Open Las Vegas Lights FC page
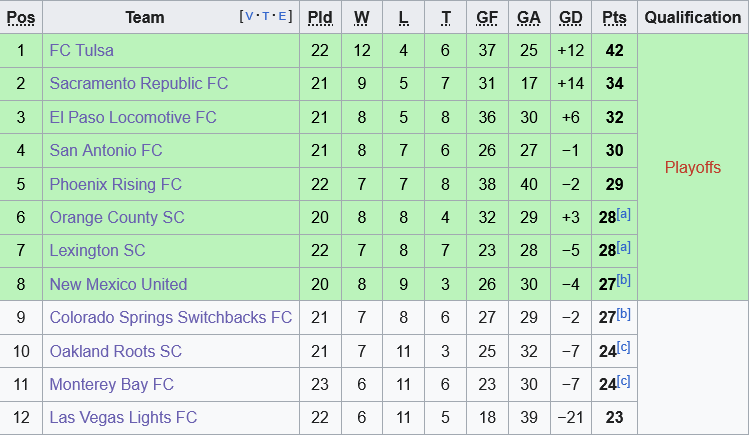The image size is (754, 437). [x=123, y=417]
